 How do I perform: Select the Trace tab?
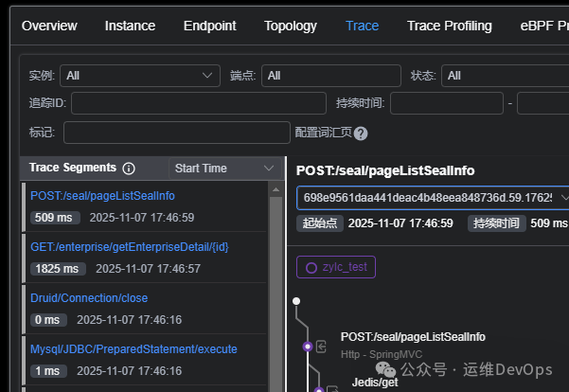363,26
